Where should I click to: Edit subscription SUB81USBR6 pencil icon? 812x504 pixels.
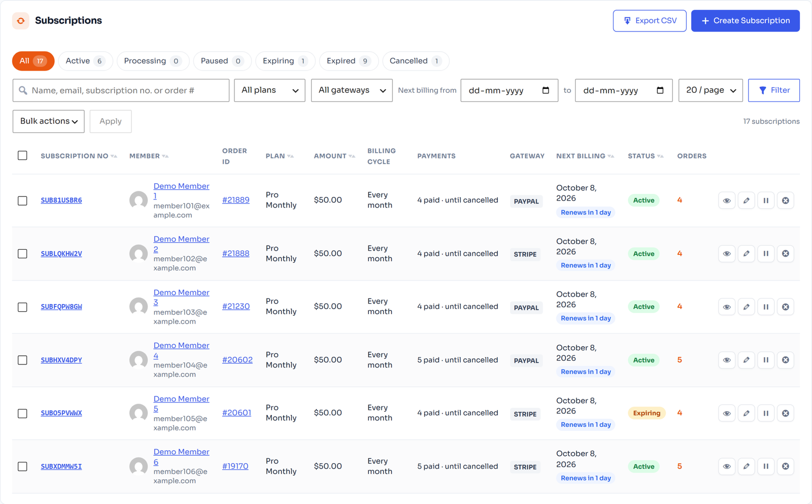pos(747,200)
